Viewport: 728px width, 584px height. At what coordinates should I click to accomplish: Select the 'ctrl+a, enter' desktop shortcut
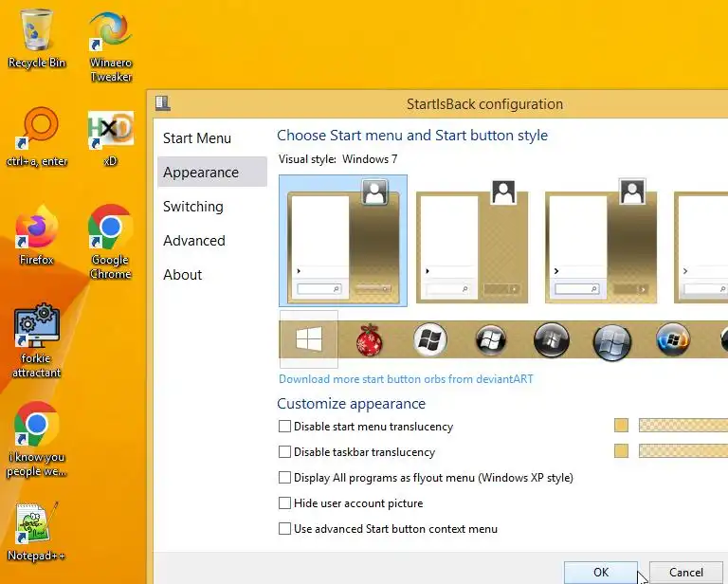[x=37, y=137]
